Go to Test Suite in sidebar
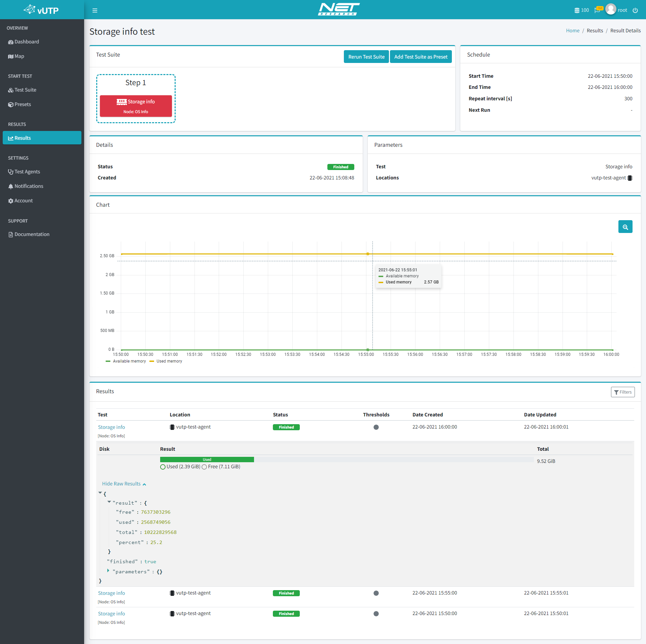 click(42, 90)
